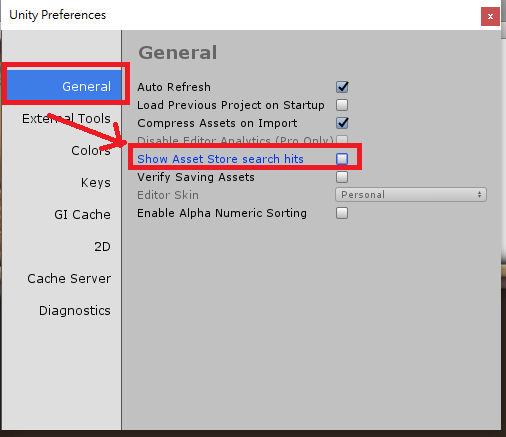Open the GI Cache settings

82,214
